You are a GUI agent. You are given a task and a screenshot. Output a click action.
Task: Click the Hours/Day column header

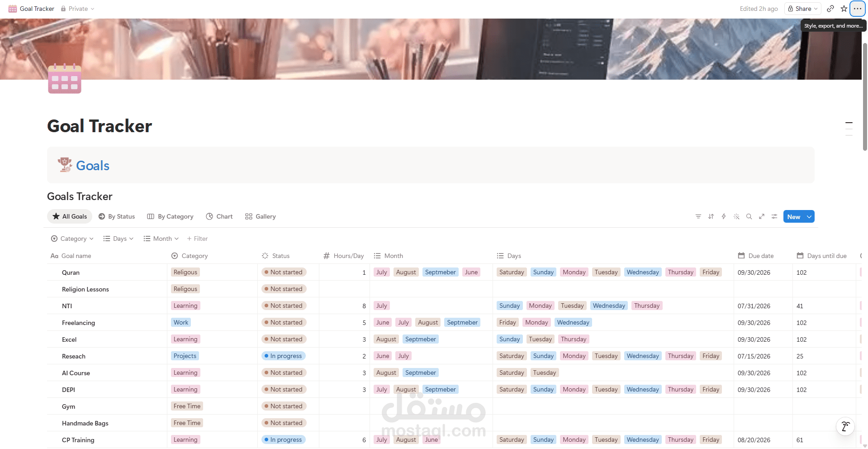345,256
